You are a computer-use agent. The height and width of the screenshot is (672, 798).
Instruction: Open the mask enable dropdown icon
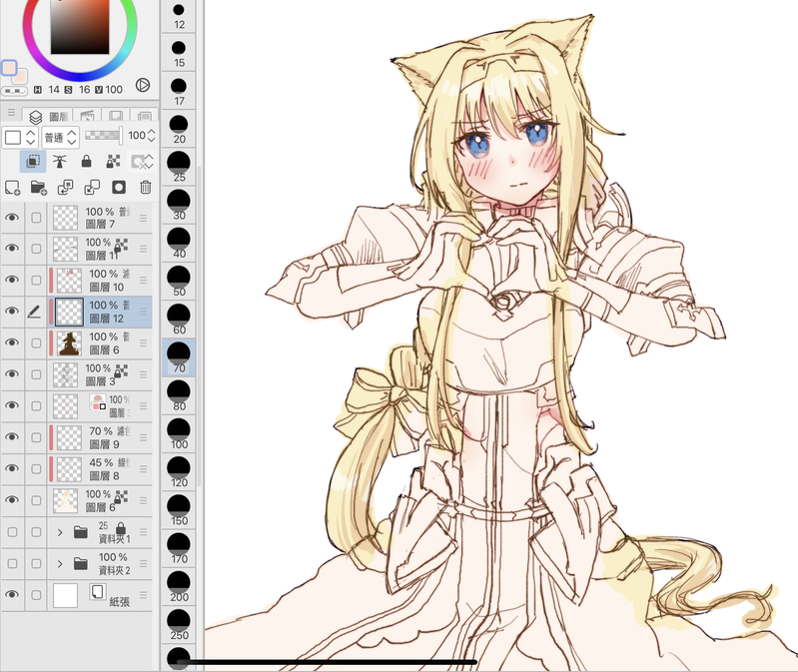pos(142,162)
